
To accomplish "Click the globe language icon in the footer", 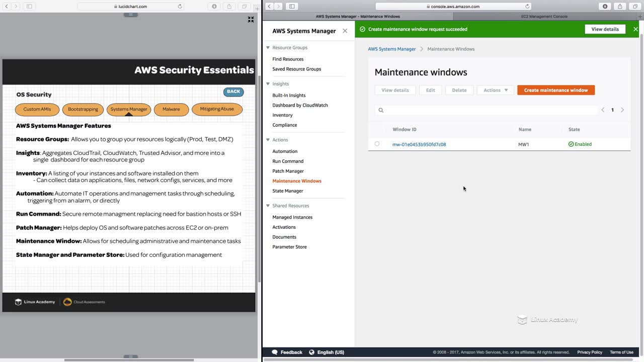I will coord(311,352).
